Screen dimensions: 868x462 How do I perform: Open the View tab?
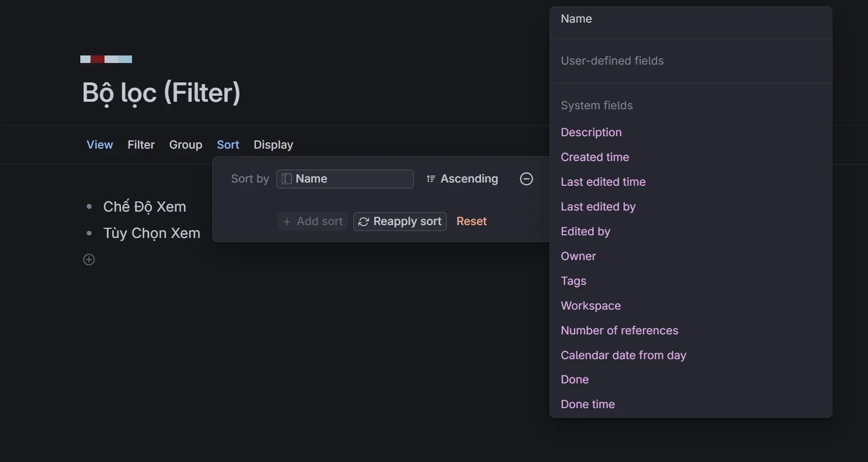(100, 145)
